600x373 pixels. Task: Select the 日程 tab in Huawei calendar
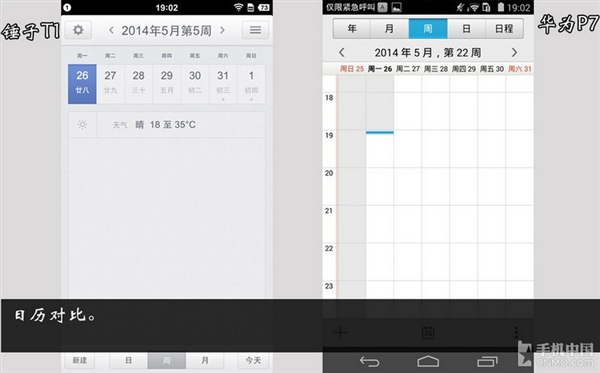click(504, 29)
